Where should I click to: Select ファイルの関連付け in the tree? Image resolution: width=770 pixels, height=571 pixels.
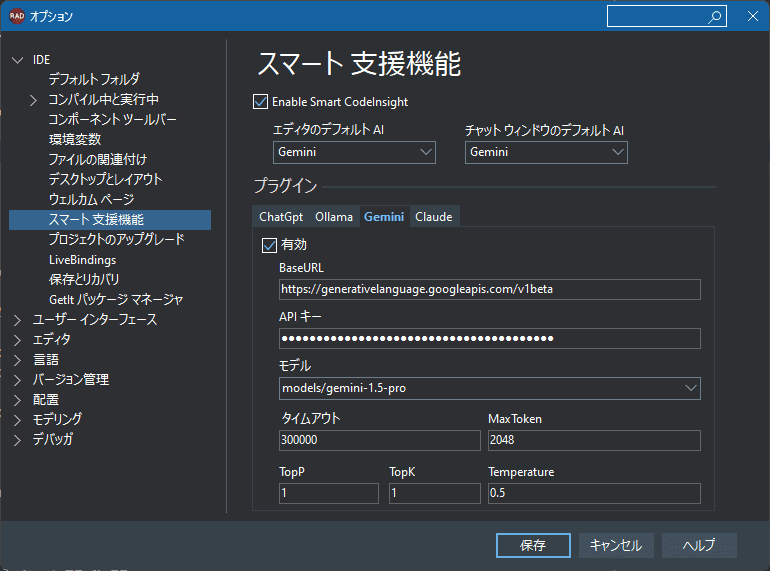tap(98, 160)
